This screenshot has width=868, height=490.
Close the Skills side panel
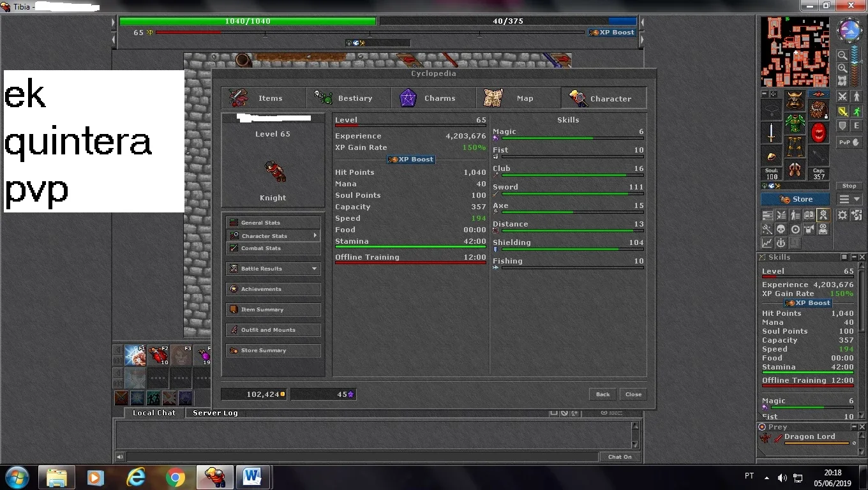coord(862,257)
